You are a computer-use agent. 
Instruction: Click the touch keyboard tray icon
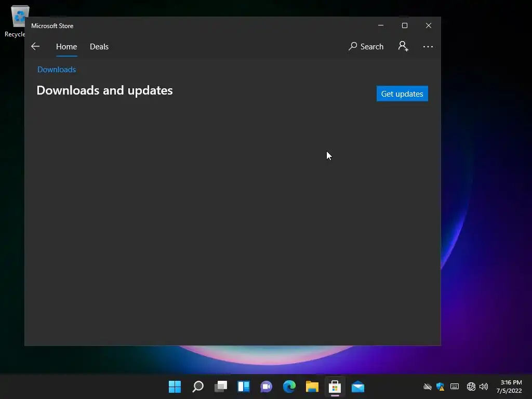(455, 387)
